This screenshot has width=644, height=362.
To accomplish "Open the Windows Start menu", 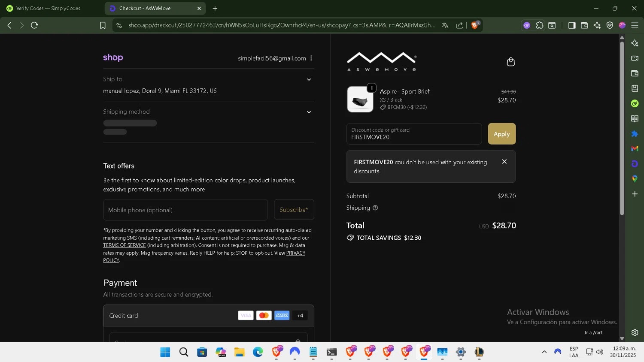I will pos(165,352).
